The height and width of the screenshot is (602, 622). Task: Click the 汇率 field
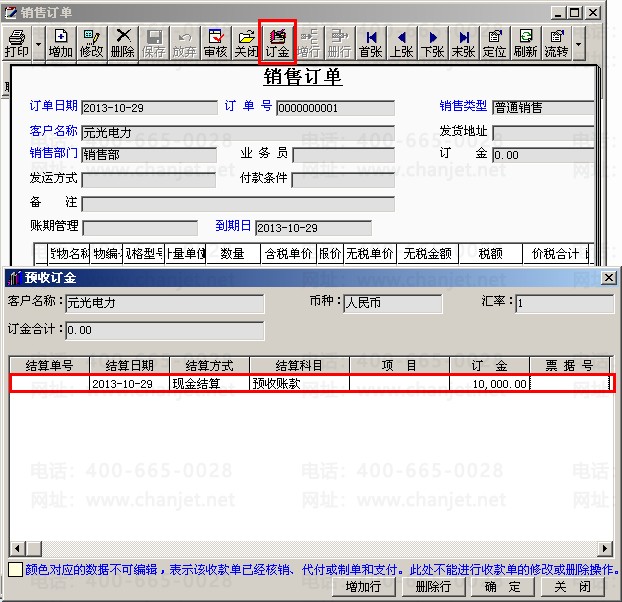click(x=565, y=303)
